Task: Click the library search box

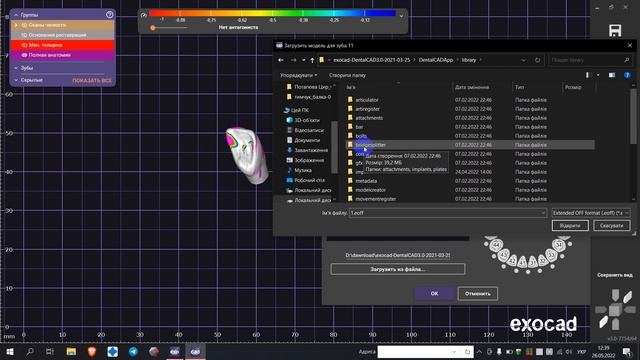Action: click(x=590, y=60)
